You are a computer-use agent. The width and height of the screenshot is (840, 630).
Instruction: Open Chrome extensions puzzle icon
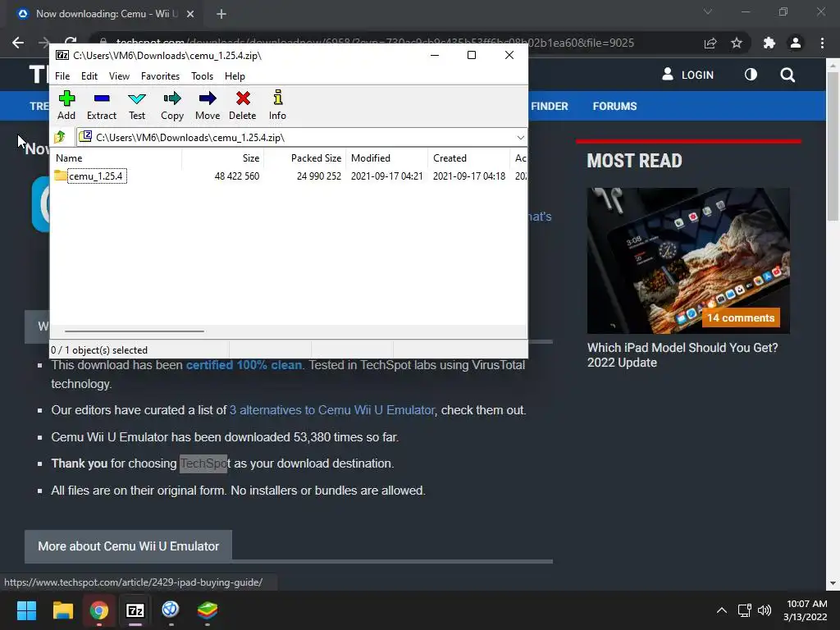click(769, 43)
